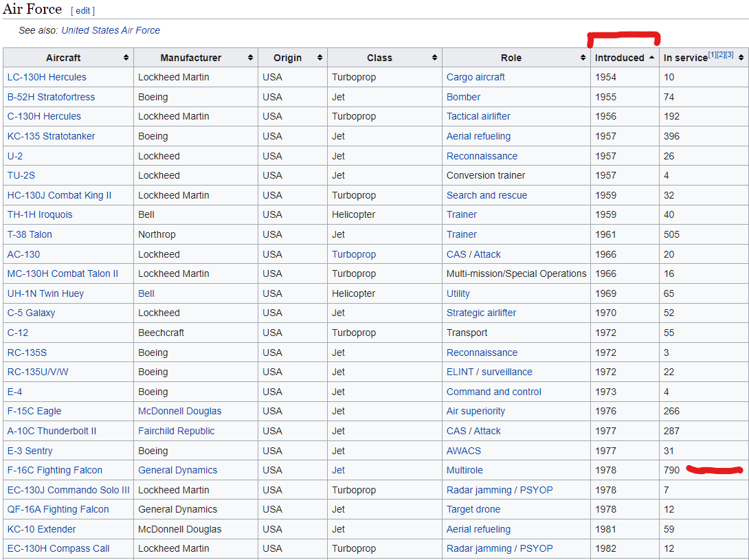
Task: Open AWACS role link
Action: pos(464,451)
